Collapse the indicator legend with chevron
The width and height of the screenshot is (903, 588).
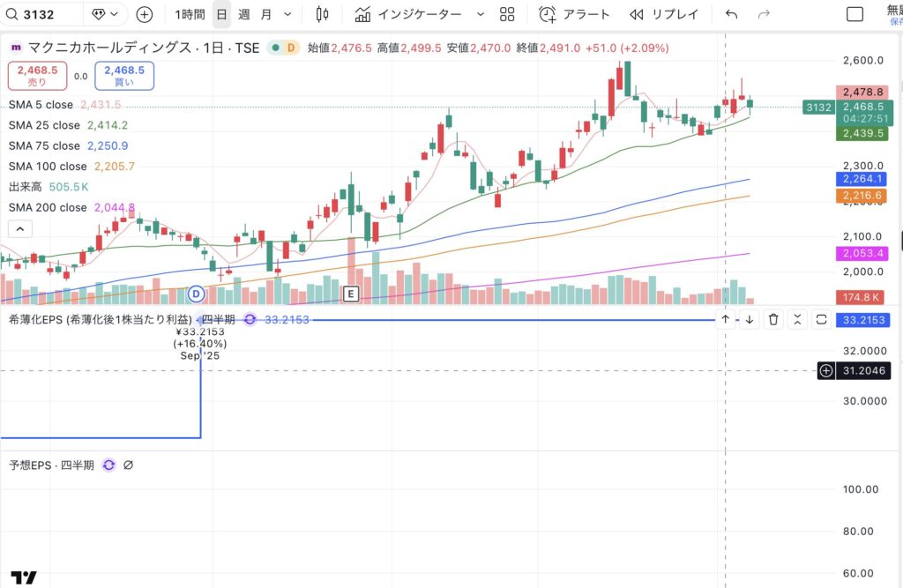coord(20,229)
